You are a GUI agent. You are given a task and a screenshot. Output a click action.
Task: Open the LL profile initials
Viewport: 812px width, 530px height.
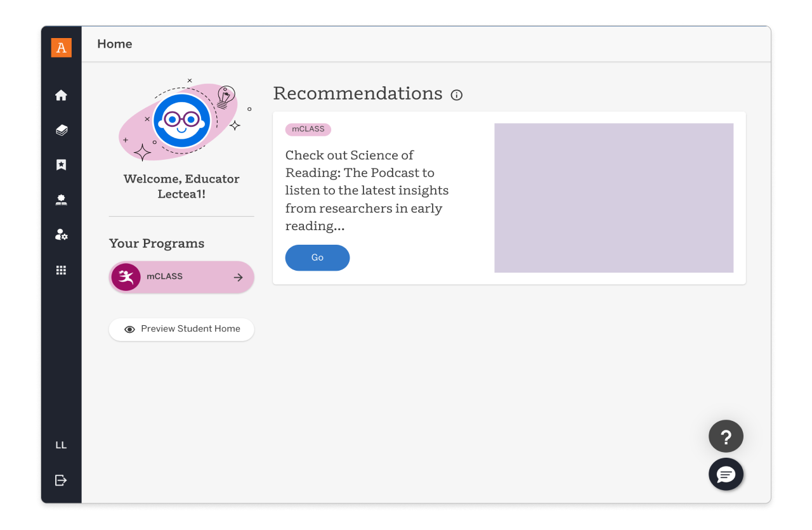click(61, 444)
